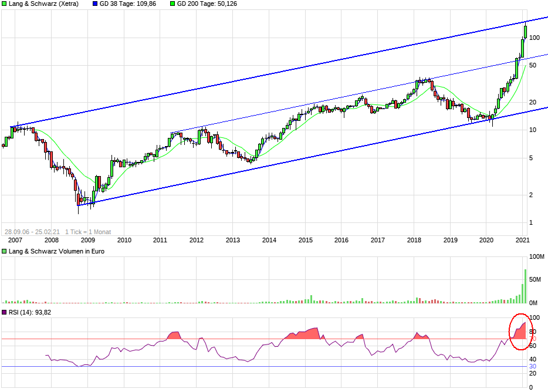Screen dimensions: 548x392
Task: Click the RSI axis label 0
Action: (531, 387)
